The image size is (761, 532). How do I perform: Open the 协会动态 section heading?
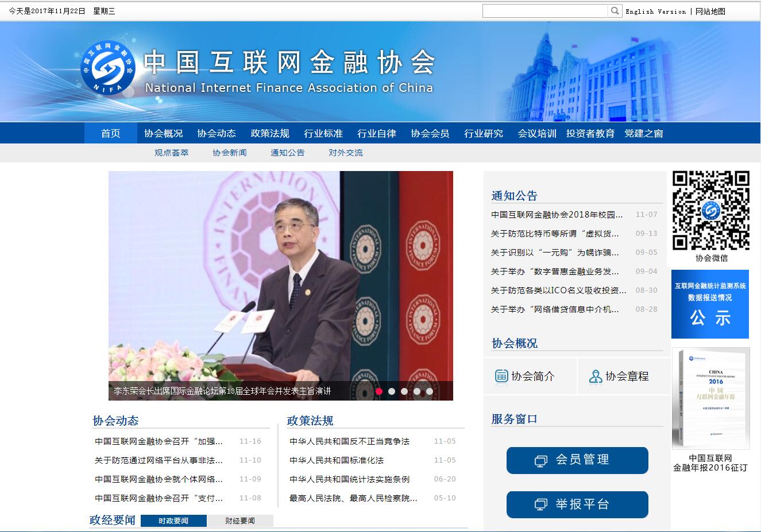coord(115,421)
